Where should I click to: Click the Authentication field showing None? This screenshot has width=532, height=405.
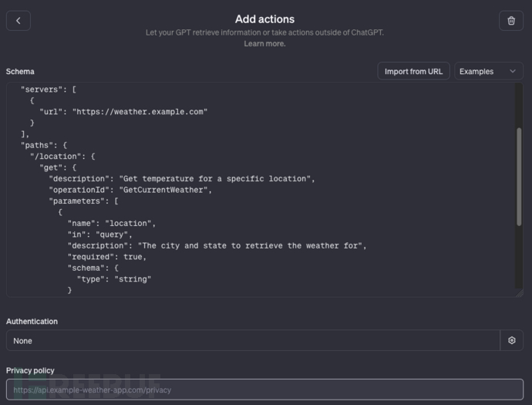point(253,340)
